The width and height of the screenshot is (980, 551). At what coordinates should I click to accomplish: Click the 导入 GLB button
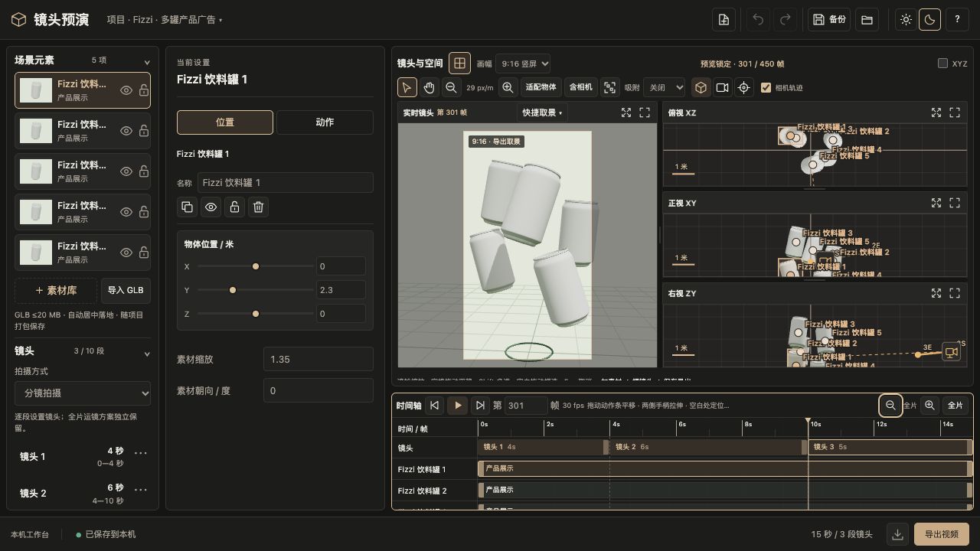click(126, 291)
